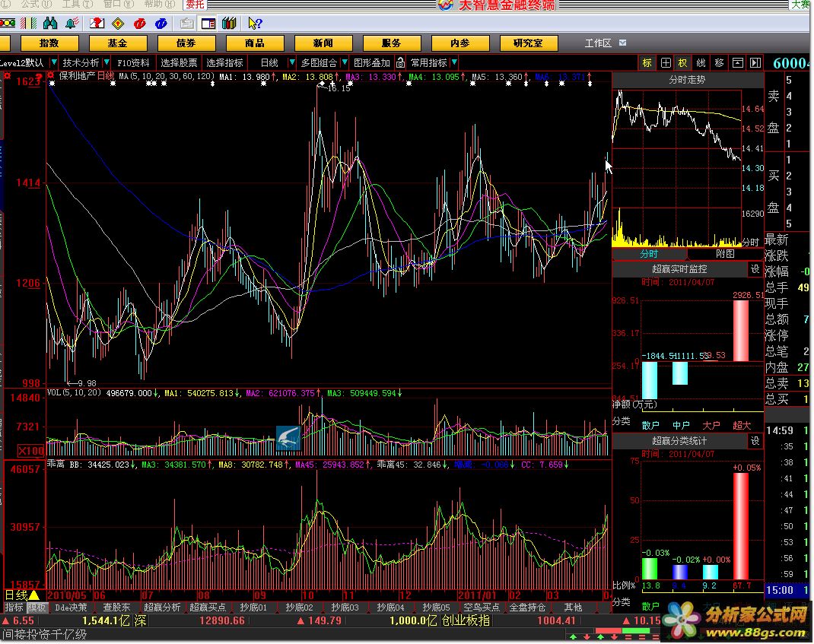Click the F10资料 button

tap(133, 63)
